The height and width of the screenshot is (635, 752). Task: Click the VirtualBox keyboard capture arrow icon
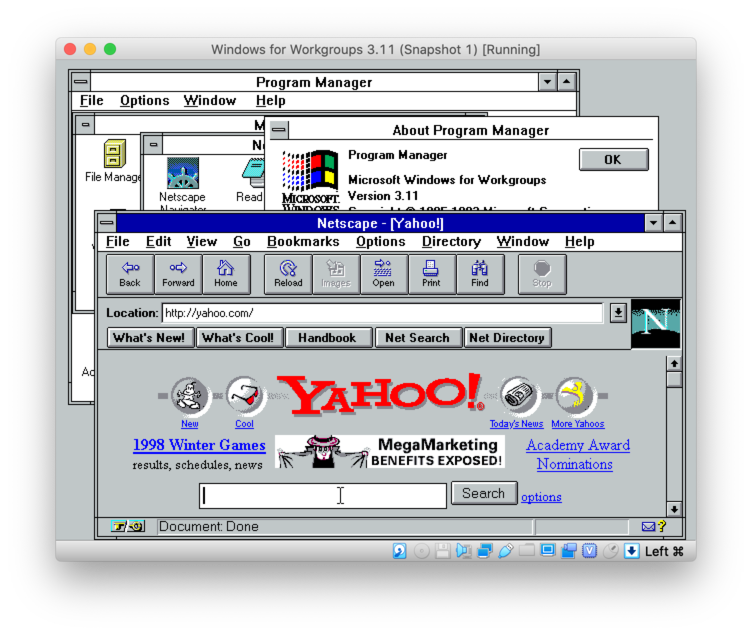632,551
